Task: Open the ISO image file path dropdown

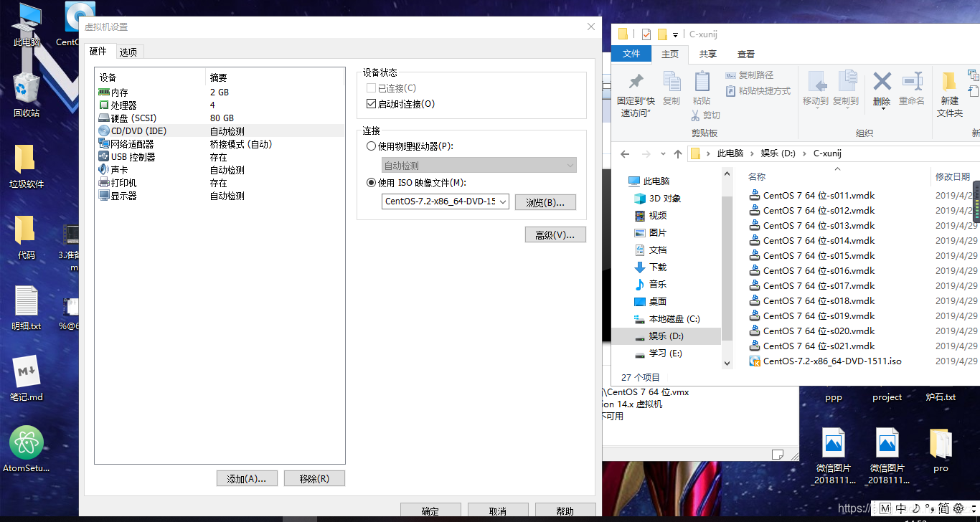Action: [x=502, y=201]
